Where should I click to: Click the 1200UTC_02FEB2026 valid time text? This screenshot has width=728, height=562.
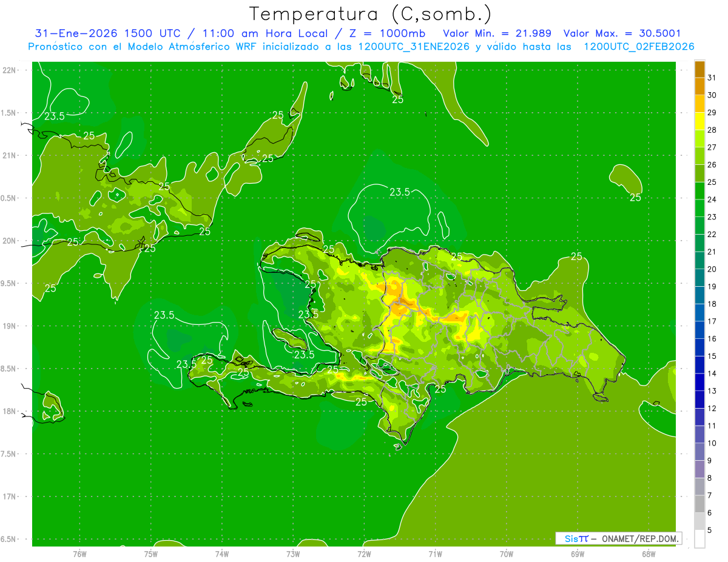639,46
